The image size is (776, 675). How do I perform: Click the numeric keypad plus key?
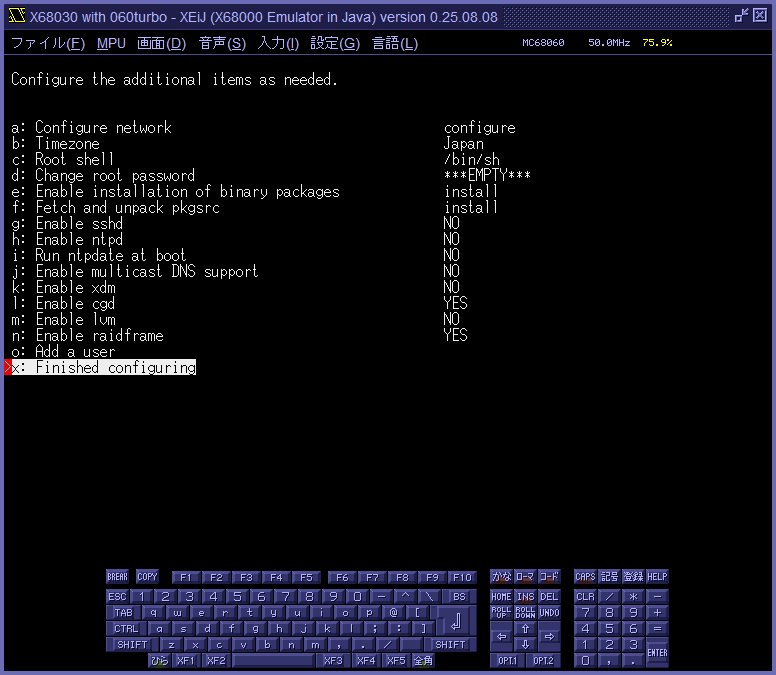click(657, 613)
